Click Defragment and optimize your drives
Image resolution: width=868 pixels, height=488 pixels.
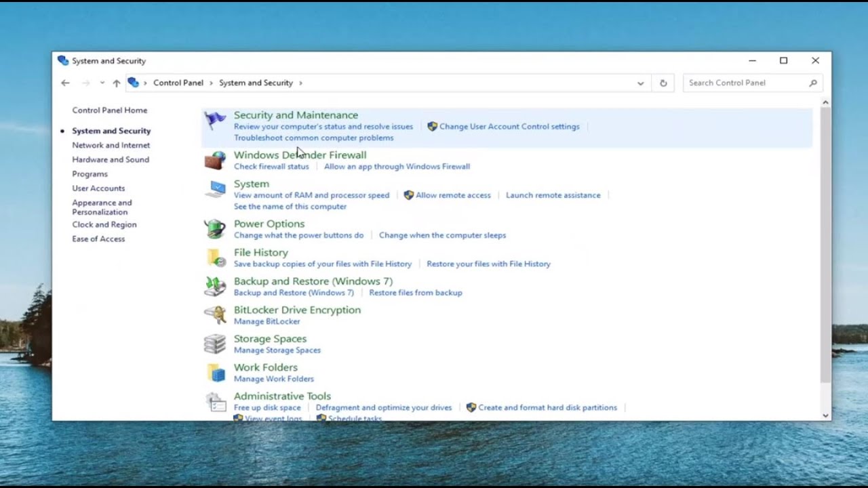pyautogui.click(x=384, y=407)
